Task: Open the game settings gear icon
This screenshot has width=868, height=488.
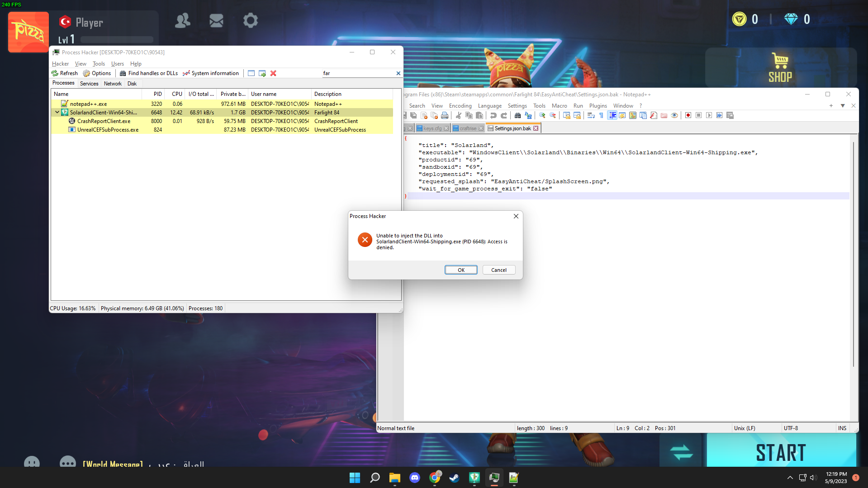Action: (250, 20)
